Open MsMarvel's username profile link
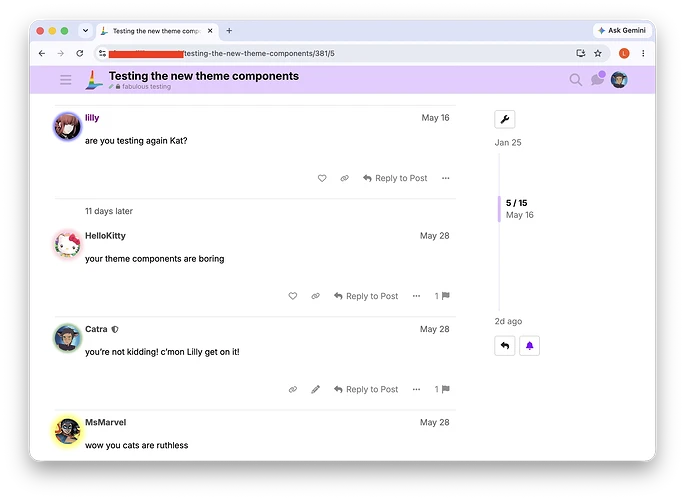This screenshot has height=500, width=684. coord(106,422)
